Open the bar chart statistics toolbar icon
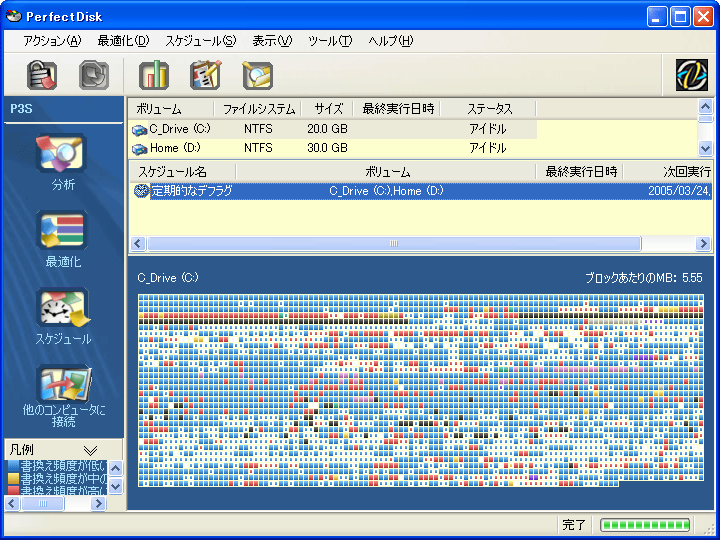 (154, 75)
